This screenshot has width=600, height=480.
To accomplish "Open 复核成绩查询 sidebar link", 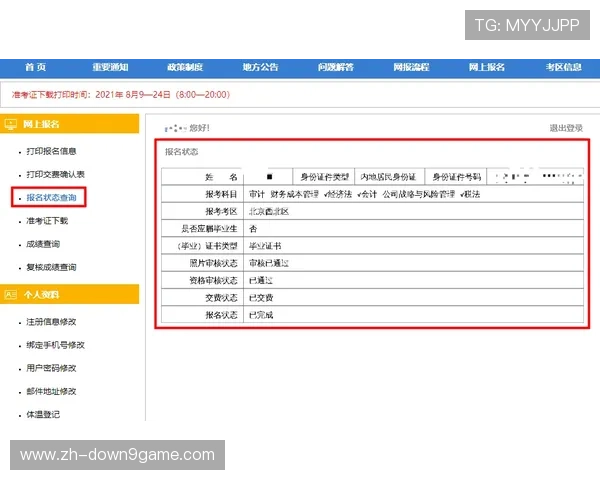I will click(51, 267).
